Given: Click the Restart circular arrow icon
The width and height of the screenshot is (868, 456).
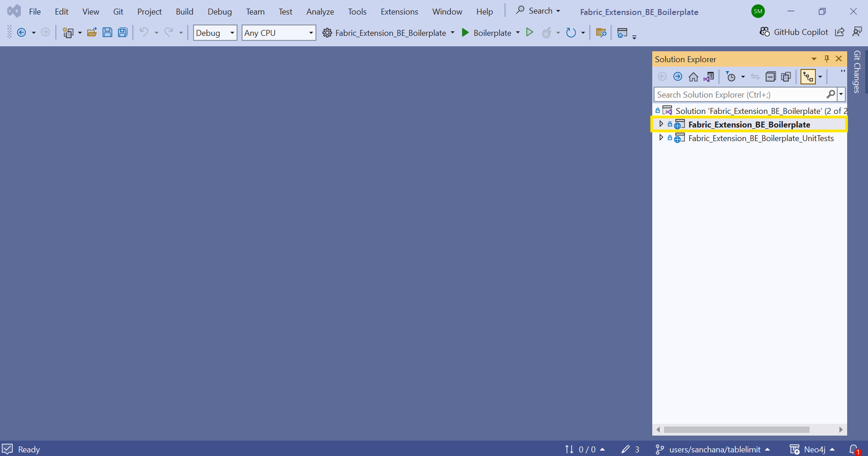Looking at the screenshot, I should point(571,32).
